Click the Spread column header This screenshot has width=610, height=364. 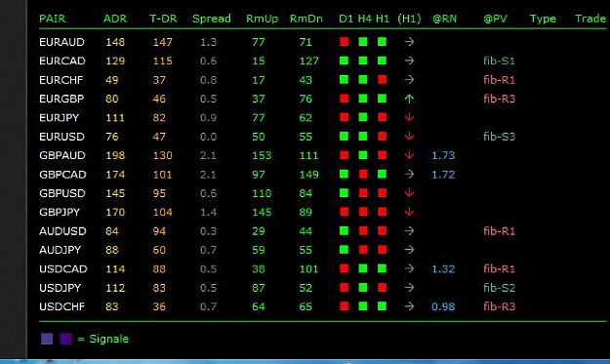(x=212, y=19)
